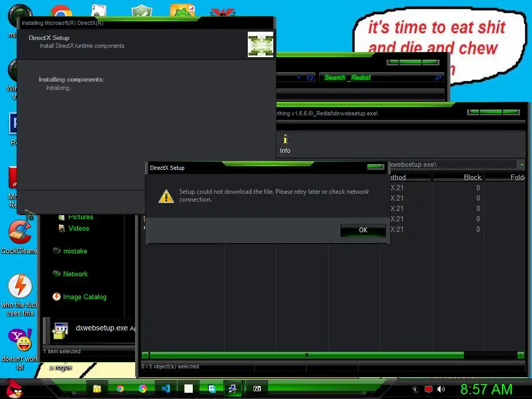This screenshot has height=399, width=532.
Task: Open the Explorer address bar history dropdown arrow
Action: (299, 77)
